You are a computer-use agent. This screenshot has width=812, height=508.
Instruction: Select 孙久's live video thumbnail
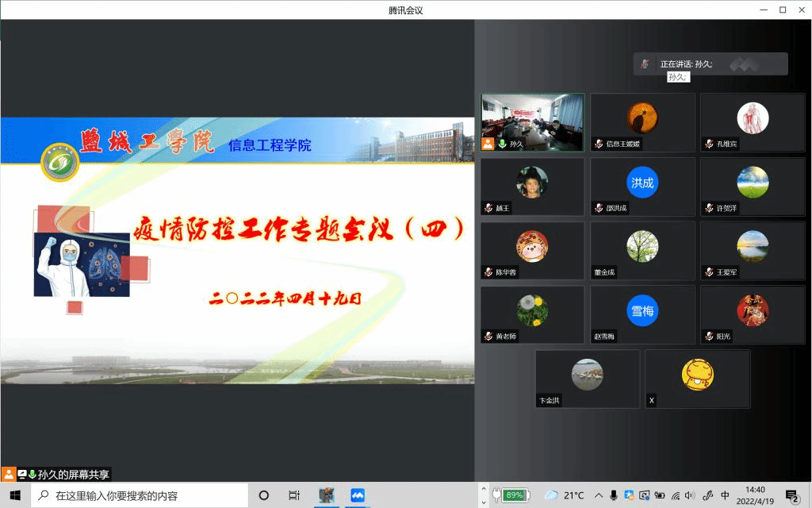[532, 122]
